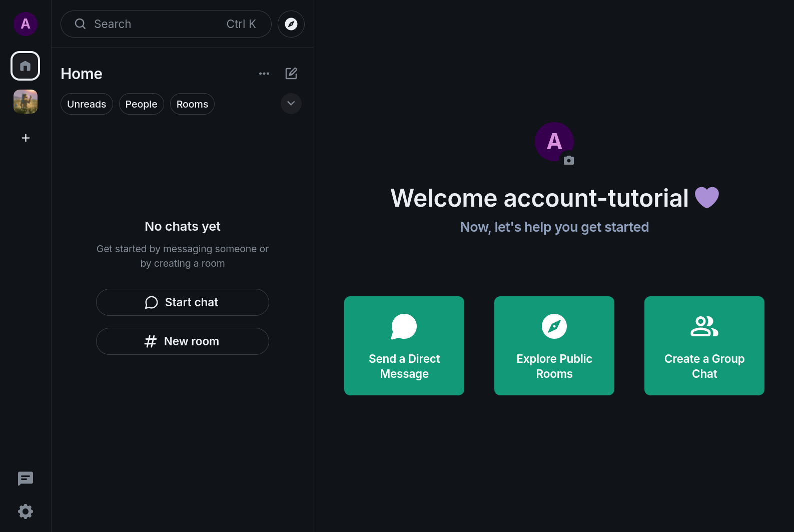Click the Home space icon

(26, 66)
